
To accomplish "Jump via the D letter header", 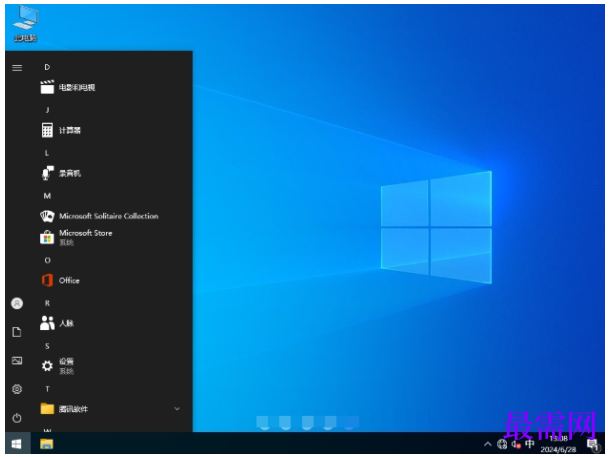I will click(47, 67).
